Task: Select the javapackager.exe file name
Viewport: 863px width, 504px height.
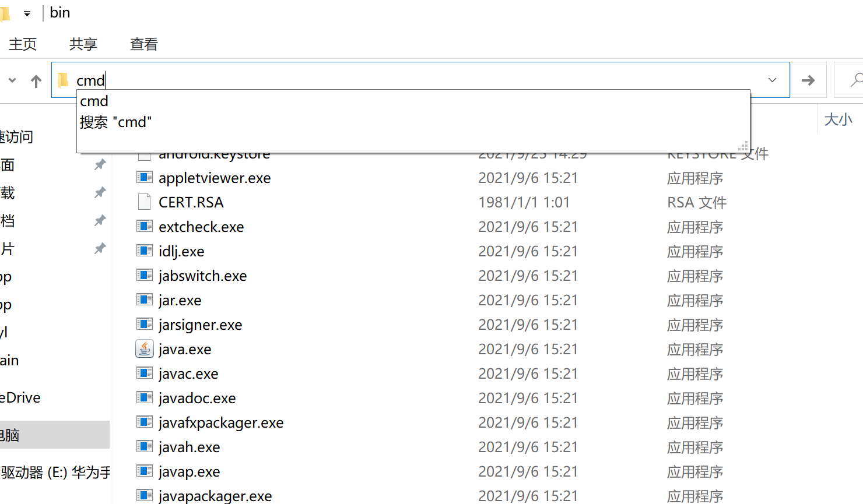Action: coord(215,496)
